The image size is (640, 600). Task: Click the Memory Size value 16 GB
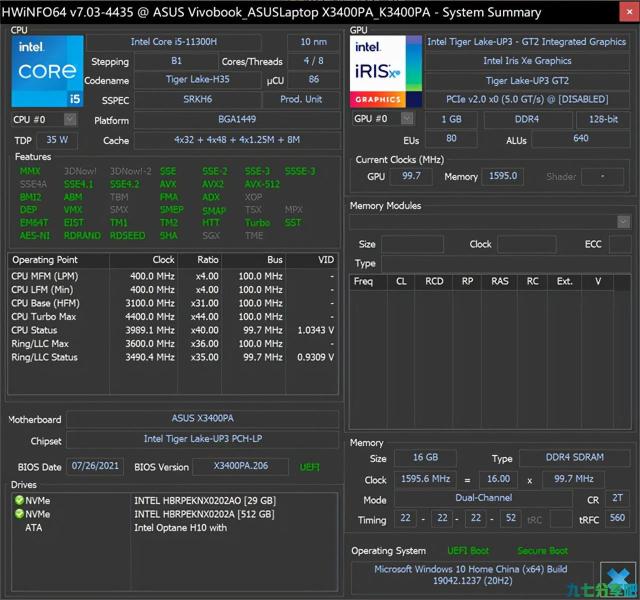tap(425, 458)
